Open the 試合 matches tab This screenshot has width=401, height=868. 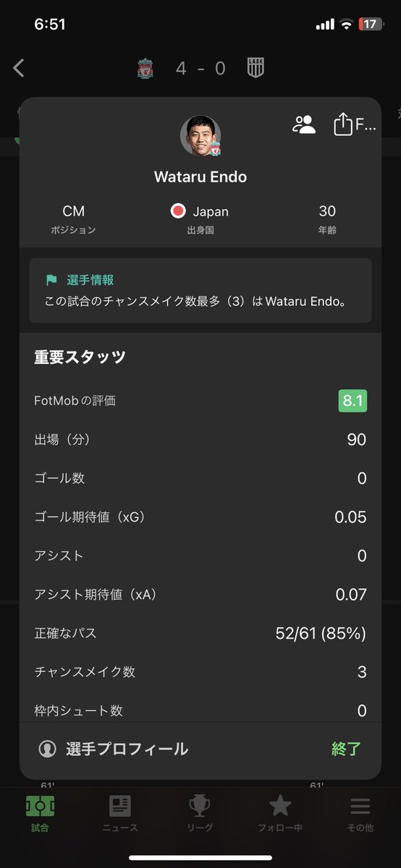pos(41,814)
